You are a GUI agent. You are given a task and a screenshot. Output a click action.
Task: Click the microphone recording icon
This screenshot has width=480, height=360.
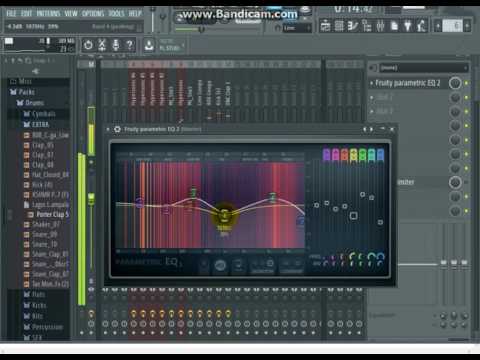tap(116, 45)
